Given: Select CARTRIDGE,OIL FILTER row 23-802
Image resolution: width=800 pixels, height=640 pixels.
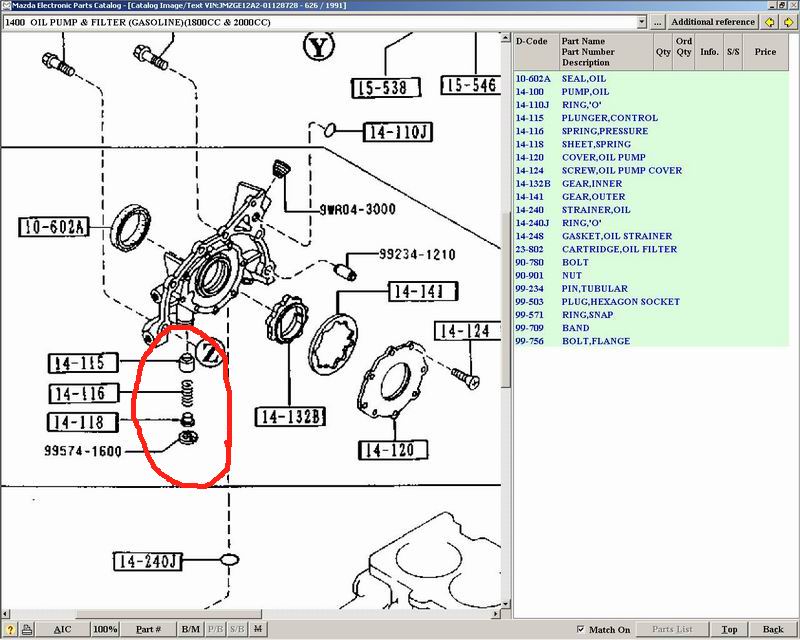Looking at the screenshot, I should point(652,249).
